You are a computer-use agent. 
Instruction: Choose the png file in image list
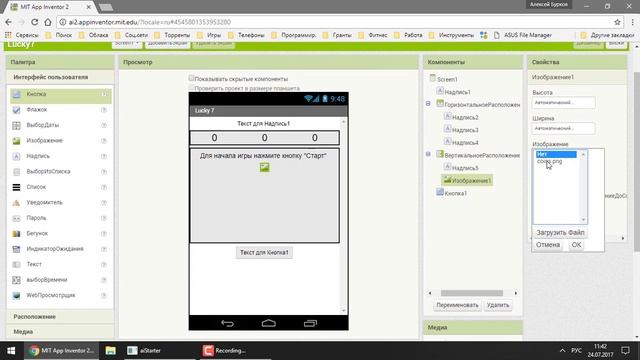(x=549, y=162)
